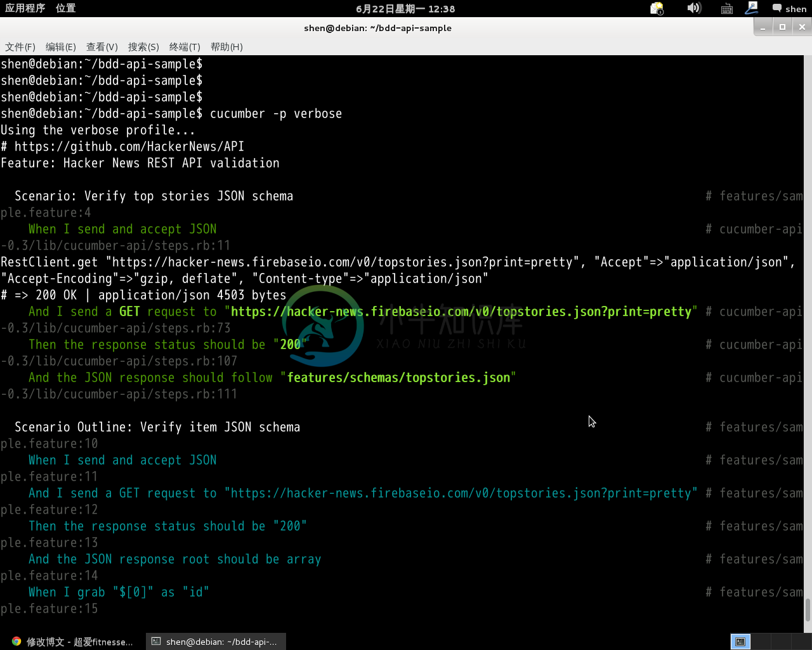This screenshot has height=650, width=812.
Task: Close the terminal window
Action: [802, 27]
